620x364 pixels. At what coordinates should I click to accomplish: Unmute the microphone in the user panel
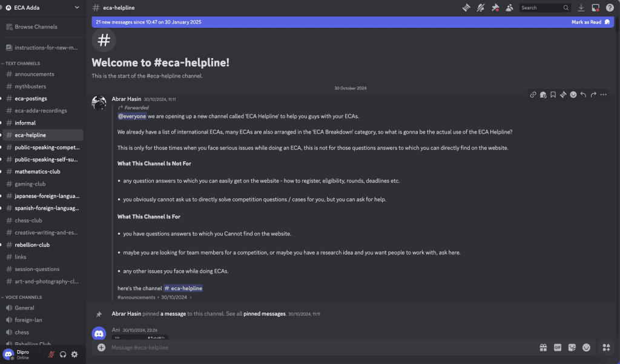51,354
